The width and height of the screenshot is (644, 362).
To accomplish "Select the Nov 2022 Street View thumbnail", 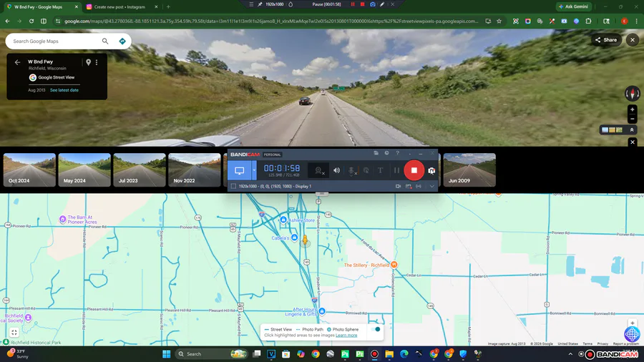I will click(195, 170).
